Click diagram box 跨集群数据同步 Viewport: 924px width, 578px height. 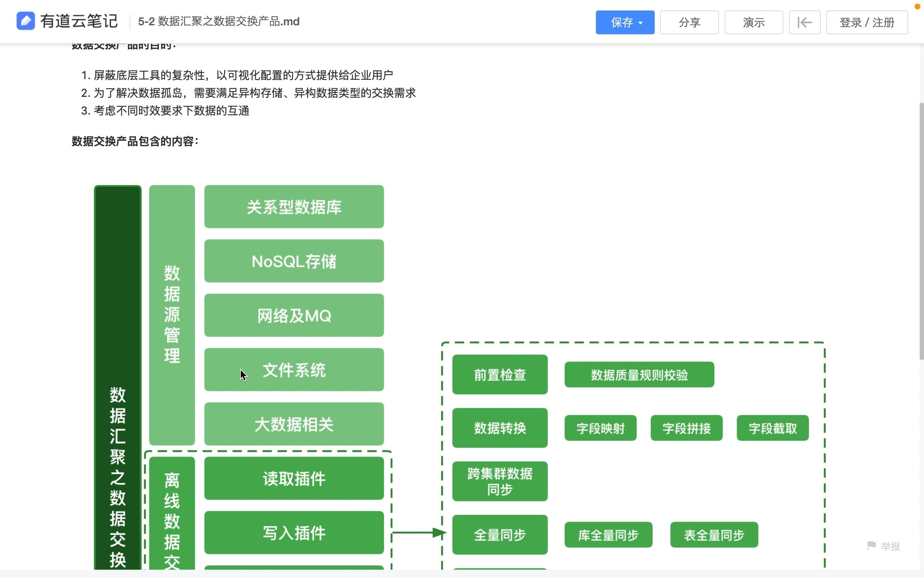pos(500,481)
